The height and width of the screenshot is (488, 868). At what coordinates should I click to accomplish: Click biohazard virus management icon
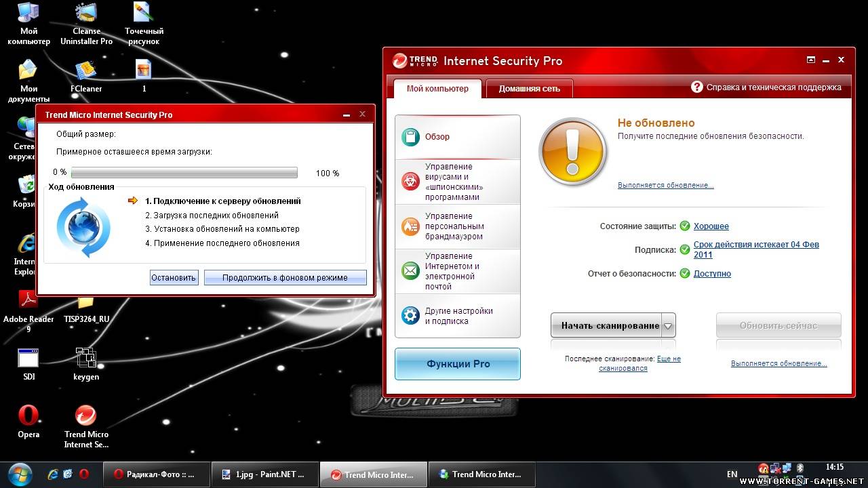point(410,181)
